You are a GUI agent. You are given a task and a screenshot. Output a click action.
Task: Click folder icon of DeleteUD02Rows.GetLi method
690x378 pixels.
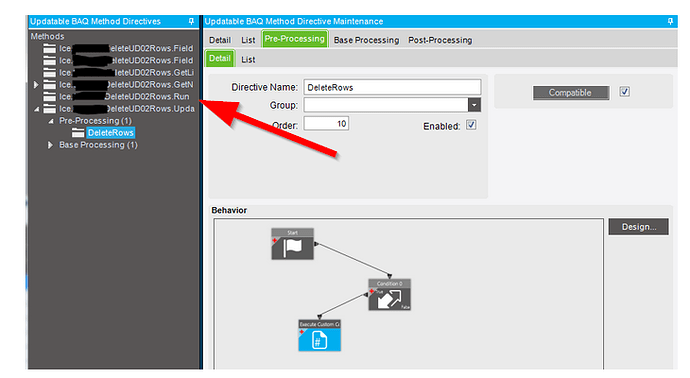click(x=49, y=73)
